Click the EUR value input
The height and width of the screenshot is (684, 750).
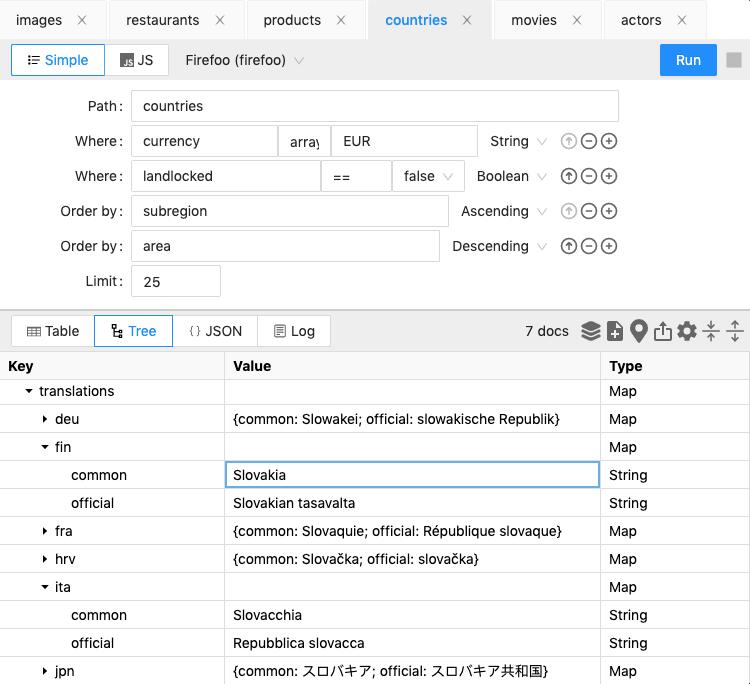404,141
